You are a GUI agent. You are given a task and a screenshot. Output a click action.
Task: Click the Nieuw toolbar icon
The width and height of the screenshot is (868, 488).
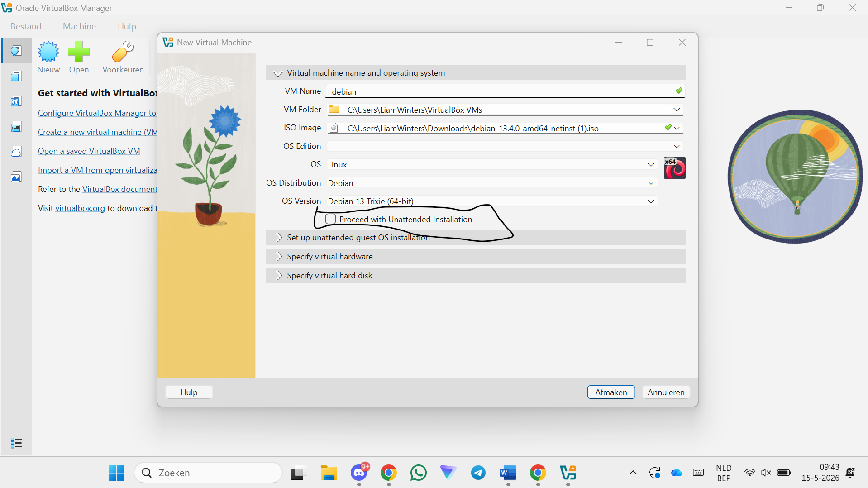tap(48, 52)
